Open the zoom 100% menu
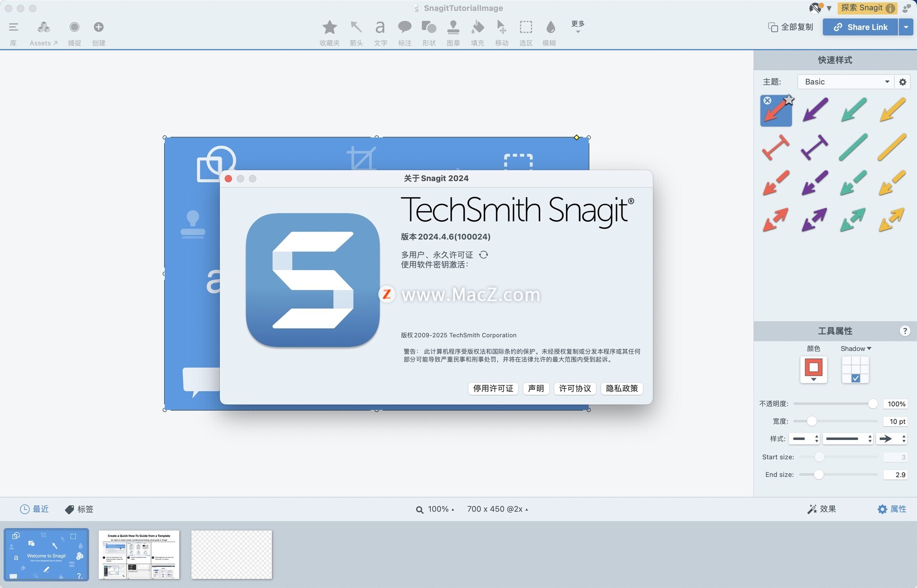 pos(435,509)
